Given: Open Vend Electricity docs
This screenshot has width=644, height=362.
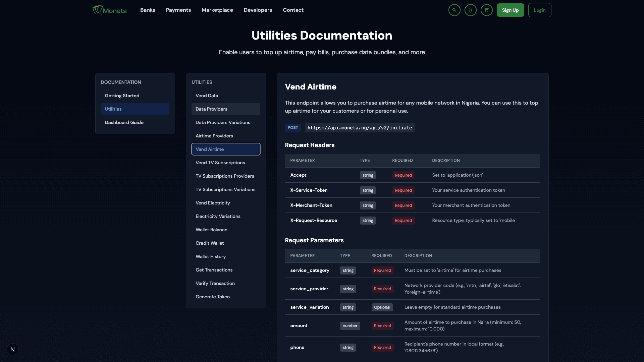Looking at the screenshot, I should 226,203.
